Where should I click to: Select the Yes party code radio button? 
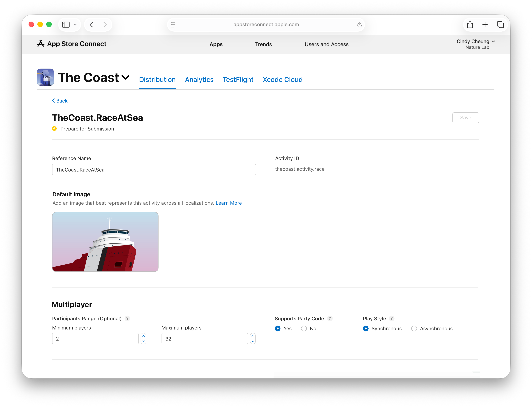pos(278,329)
